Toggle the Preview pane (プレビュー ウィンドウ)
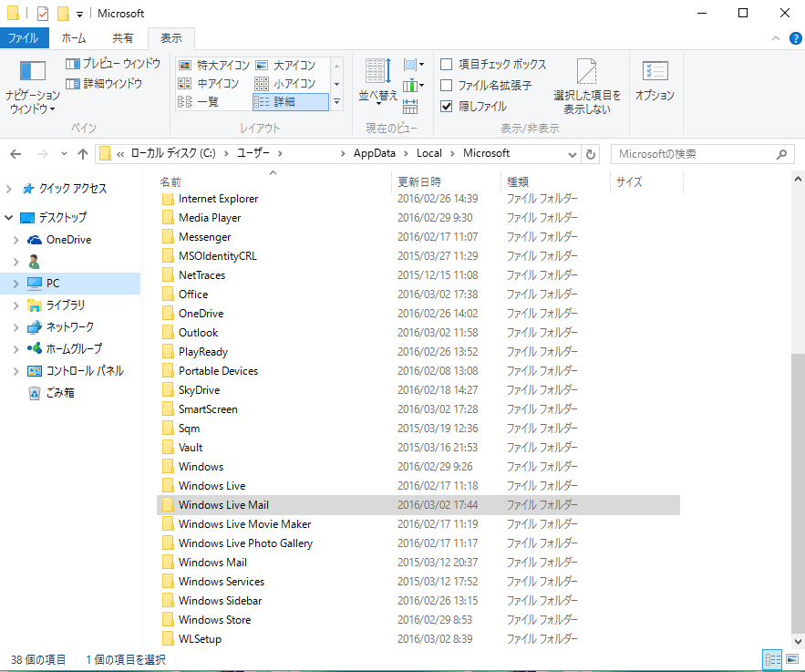The image size is (805, 672). pos(113,64)
